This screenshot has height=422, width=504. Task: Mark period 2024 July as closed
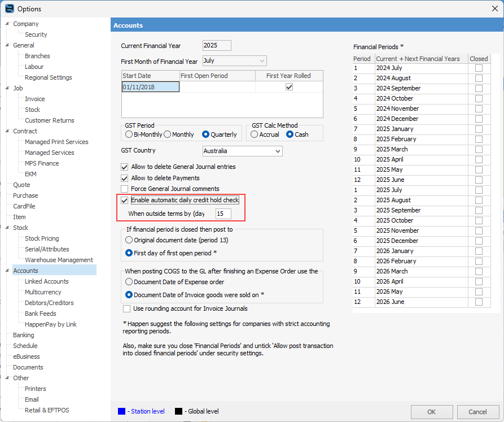coord(479,68)
